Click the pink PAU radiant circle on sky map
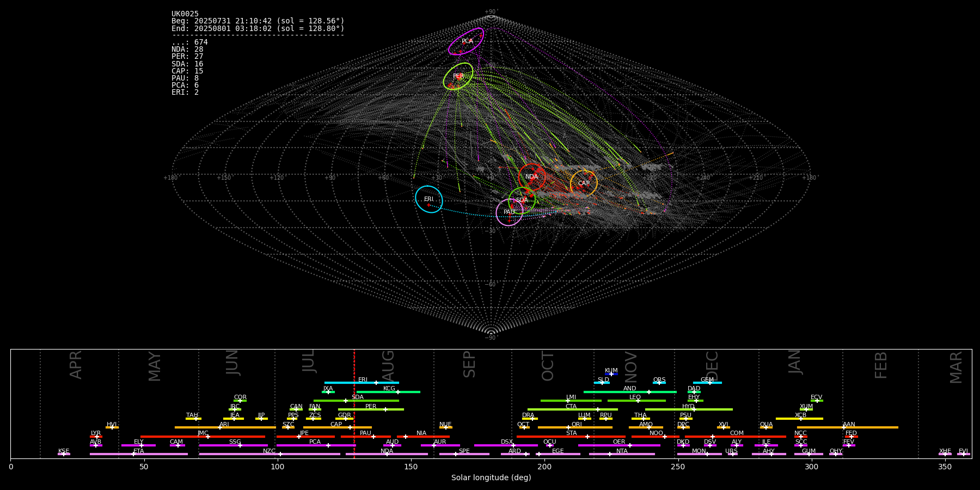This screenshot has height=490, width=980. point(510,212)
